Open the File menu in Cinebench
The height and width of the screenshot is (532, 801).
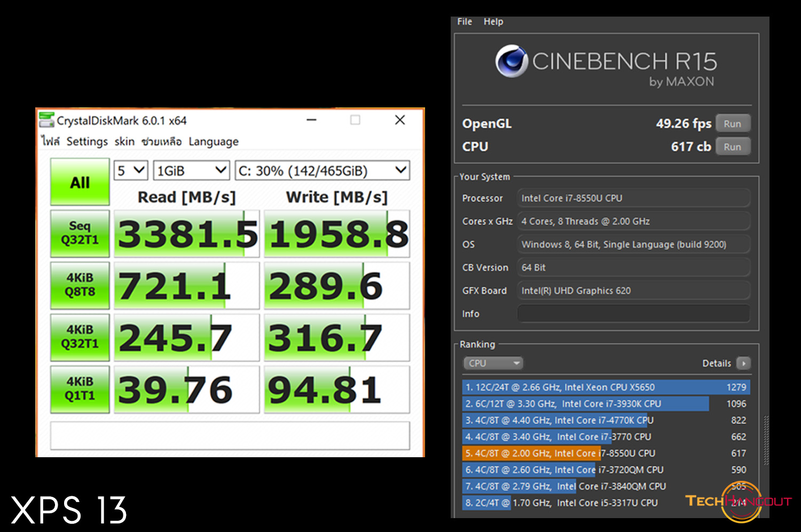(465, 21)
